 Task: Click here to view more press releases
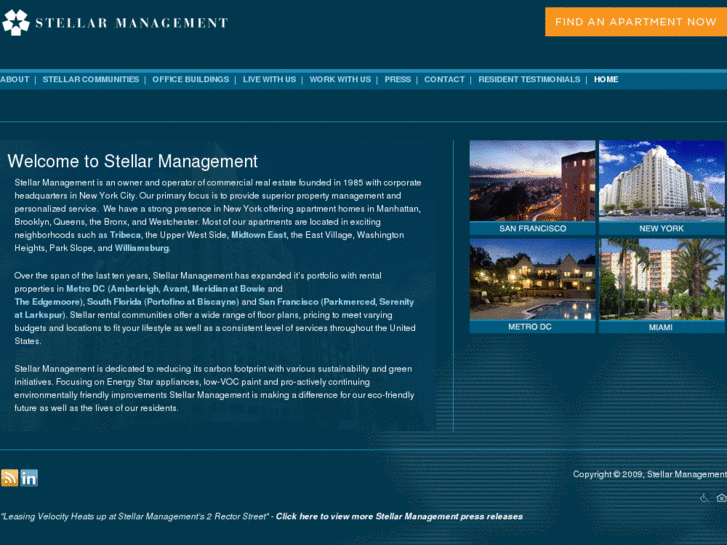click(399, 517)
